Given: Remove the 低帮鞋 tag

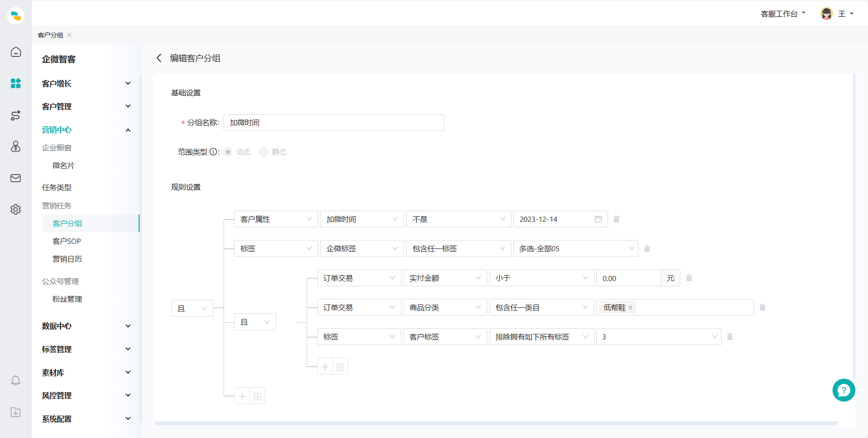Looking at the screenshot, I should coord(630,308).
